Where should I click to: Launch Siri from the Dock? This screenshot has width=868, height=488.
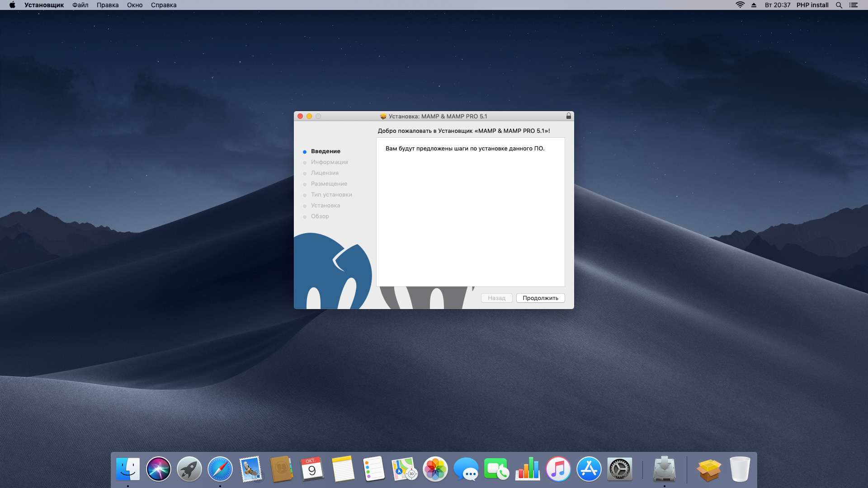click(x=159, y=469)
